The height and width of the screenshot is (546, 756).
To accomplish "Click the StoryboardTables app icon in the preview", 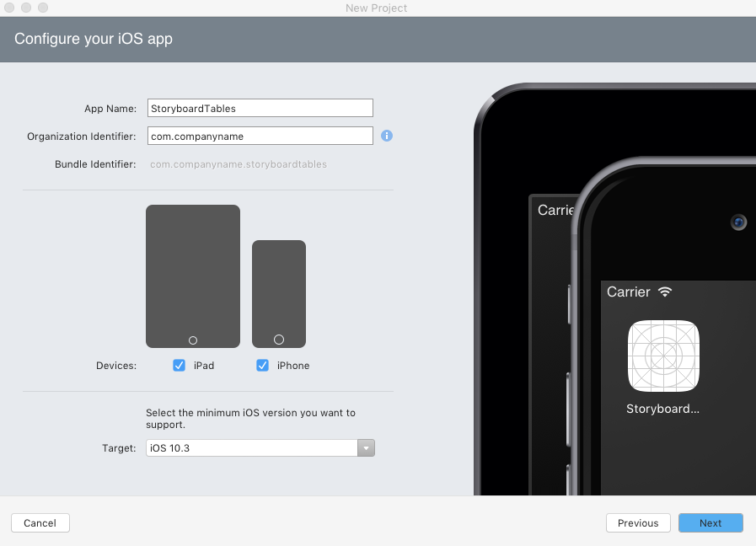I will click(x=663, y=356).
